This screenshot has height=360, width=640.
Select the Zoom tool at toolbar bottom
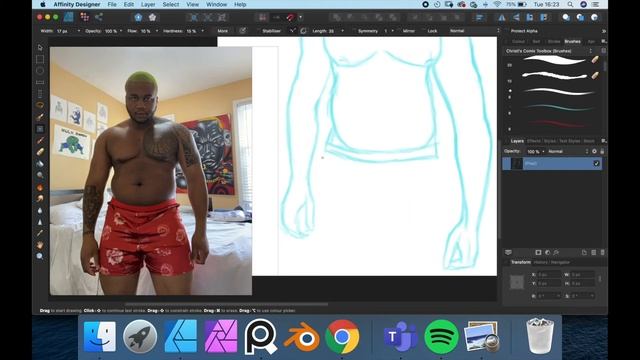click(40, 256)
